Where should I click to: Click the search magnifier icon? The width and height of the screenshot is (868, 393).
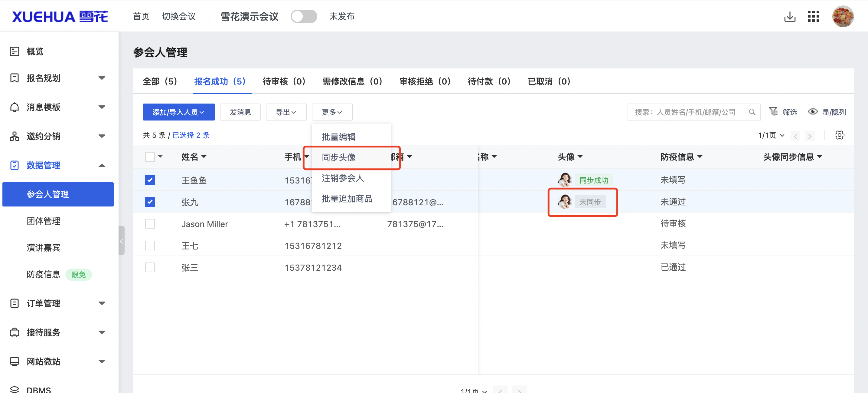(752, 112)
